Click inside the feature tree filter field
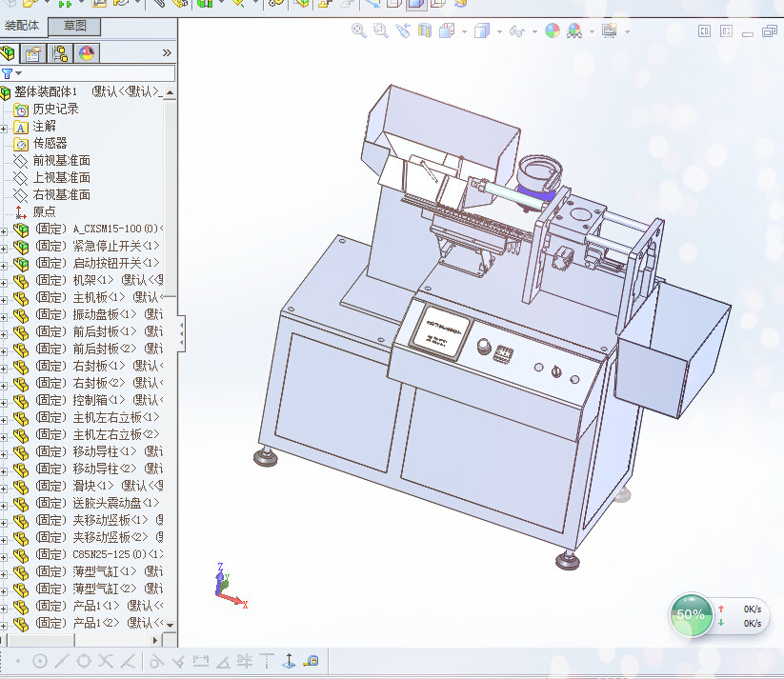This screenshot has height=679, width=784. (x=97, y=73)
